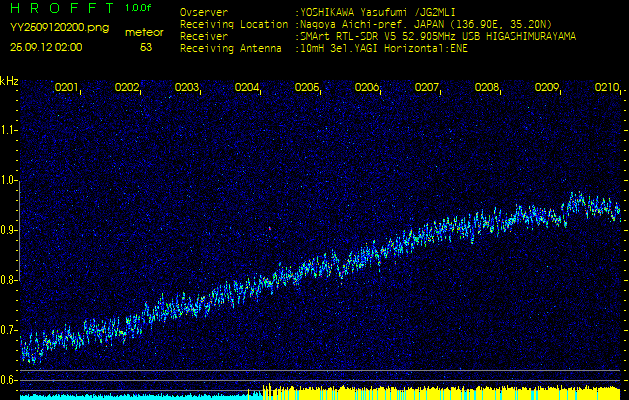Select the Receiving Antenna YAGI line
The width and height of the screenshot is (629, 400).
pos(330,47)
